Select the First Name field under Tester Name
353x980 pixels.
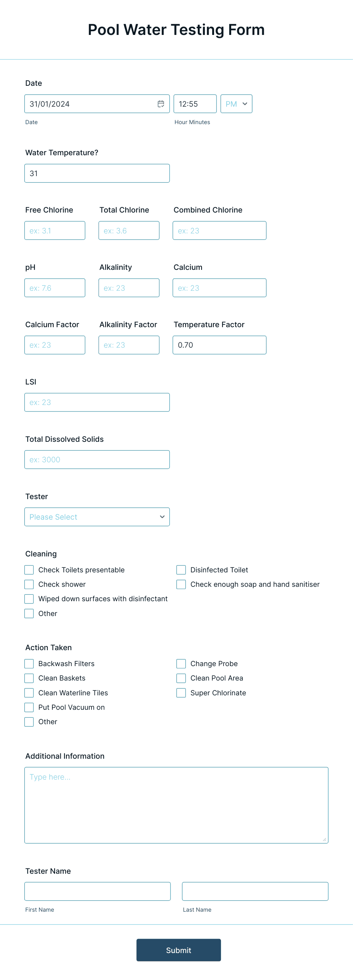point(97,891)
